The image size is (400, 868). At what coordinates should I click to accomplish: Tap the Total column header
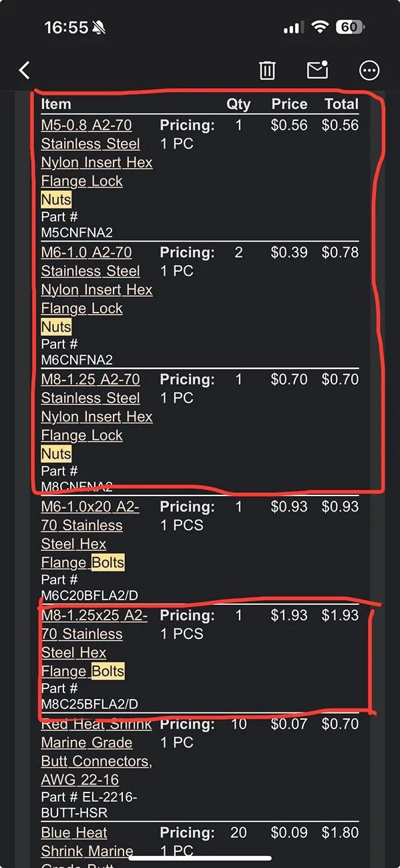(342, 104)
